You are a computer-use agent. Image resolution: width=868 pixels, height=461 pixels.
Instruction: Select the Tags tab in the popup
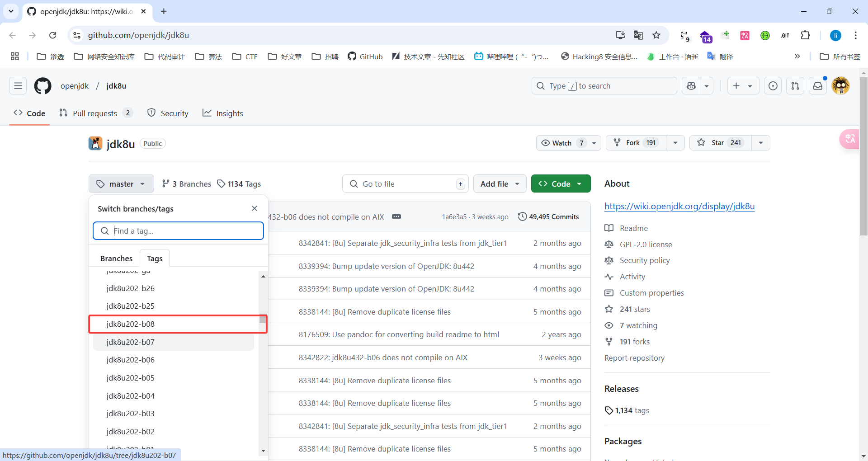(x=155, y=259)
